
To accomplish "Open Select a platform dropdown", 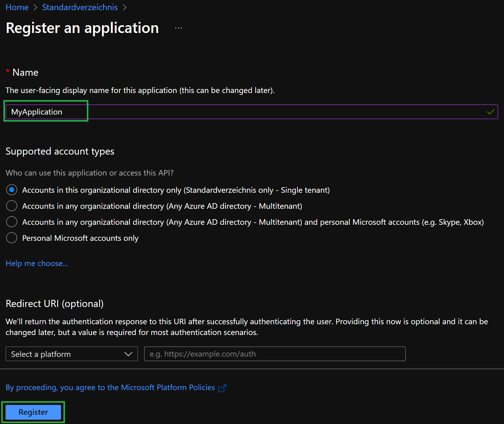I will coord(72,354).
